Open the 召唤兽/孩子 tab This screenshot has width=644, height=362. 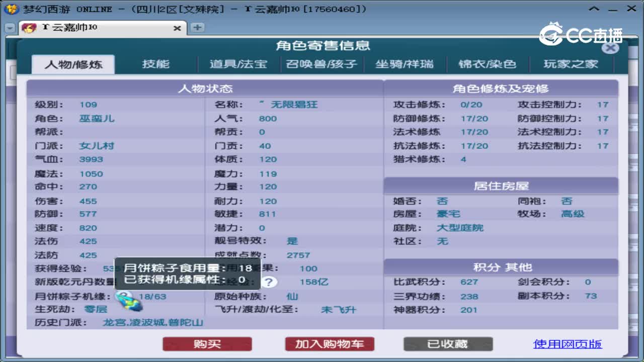321,64
